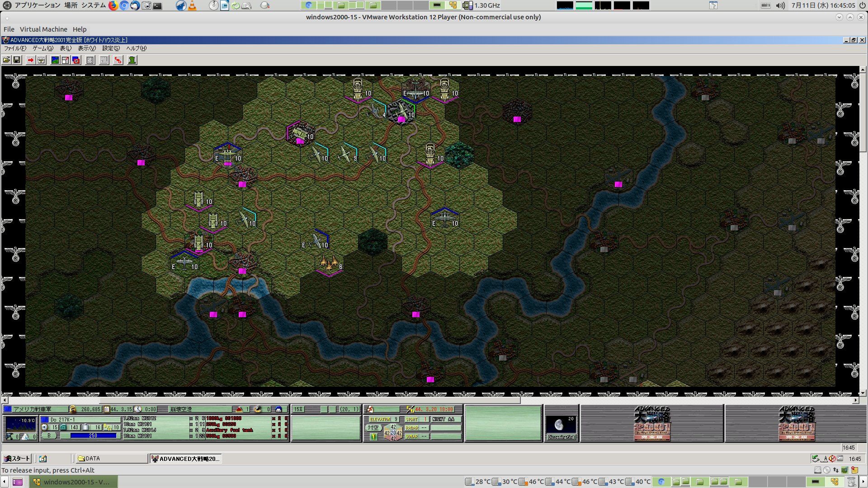Click the green soldier silhouette icon
This screenshot has width=868, height=488.
tap(132, 60)
